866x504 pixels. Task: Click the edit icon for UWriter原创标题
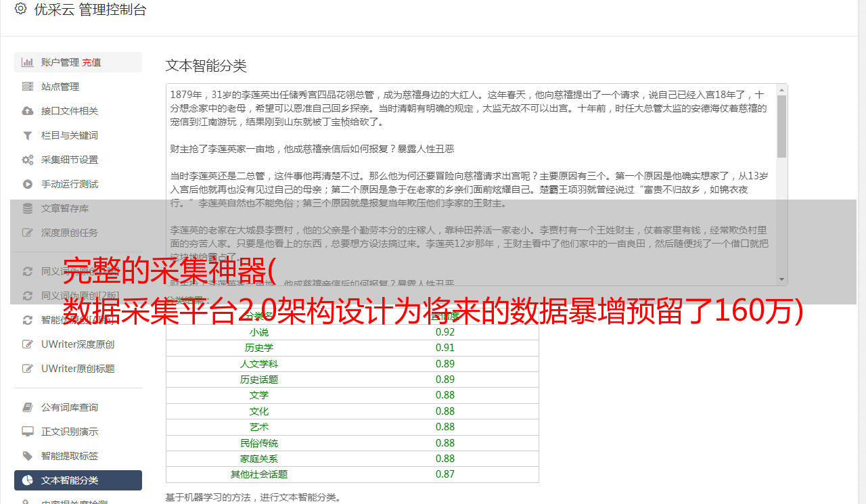(28, 369)
